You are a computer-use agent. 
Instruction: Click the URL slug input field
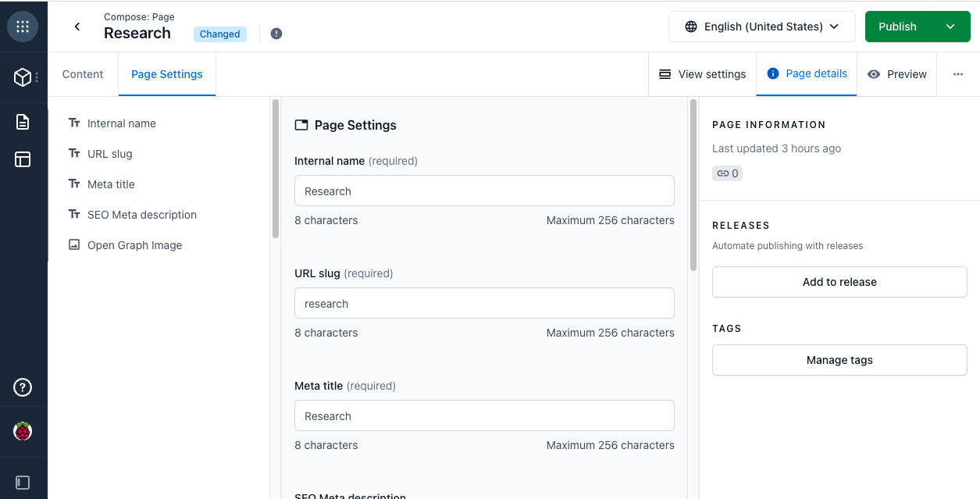coord(483,303)
